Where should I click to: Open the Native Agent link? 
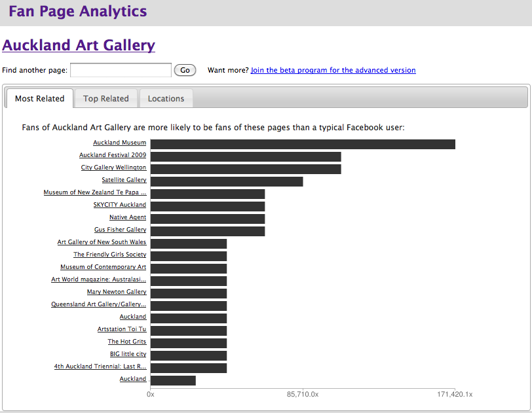coord(128,217)
